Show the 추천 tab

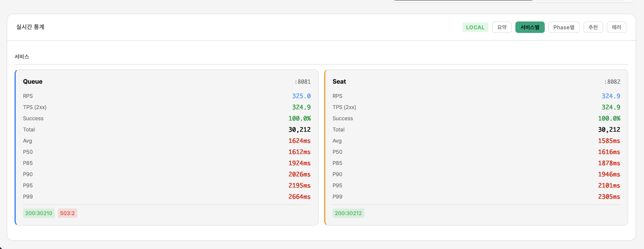pyautogui.click(x=593, y=27)
